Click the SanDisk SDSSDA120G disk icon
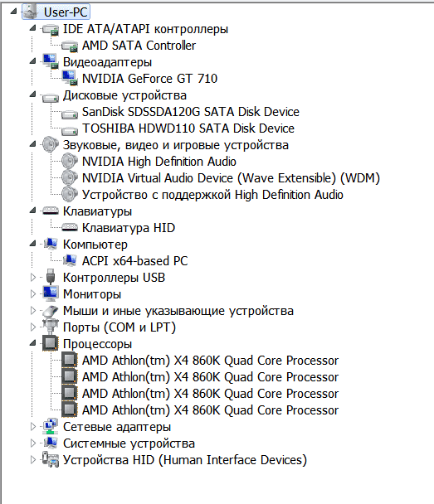The width and height of the screenshot is (434, 504). pyautogui.click(x=70, y=113)
